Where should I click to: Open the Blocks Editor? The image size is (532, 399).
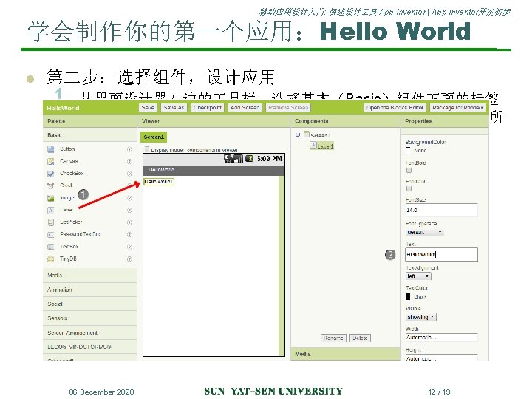coord(395,108)
